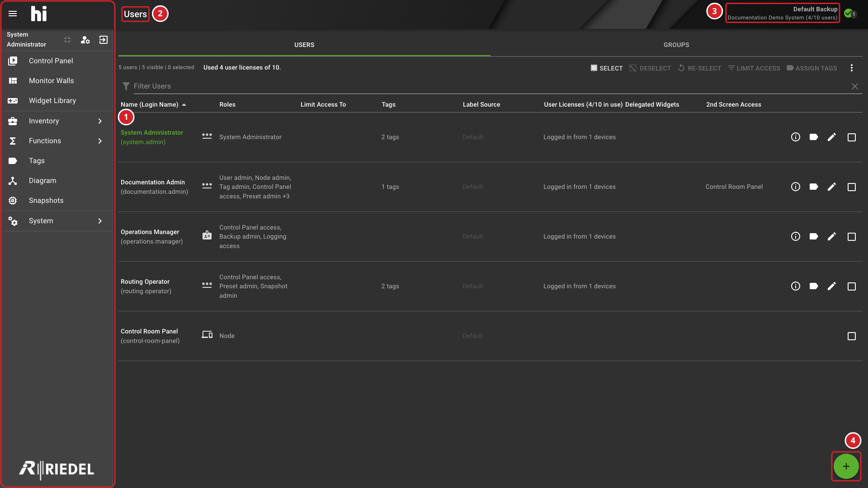
Task: Edit the Routing Operator user
Action: point(831,286)
